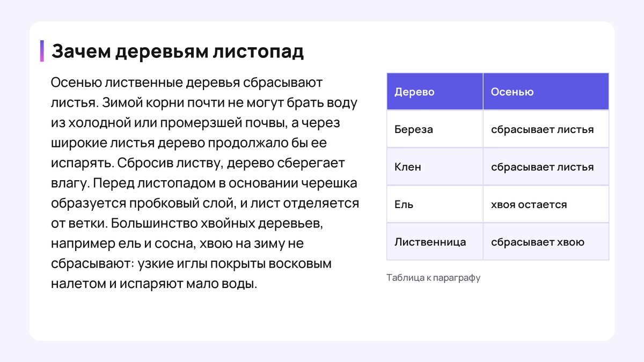The width and height of the screenshot is (644, 362).
Task: Click the "Дерево" column header
Action: [435, 92]
